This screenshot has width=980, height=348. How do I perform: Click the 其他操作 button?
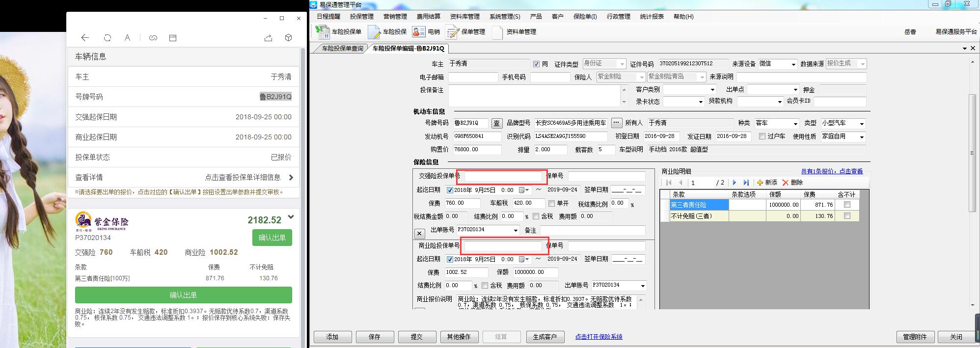click(459, 337)
